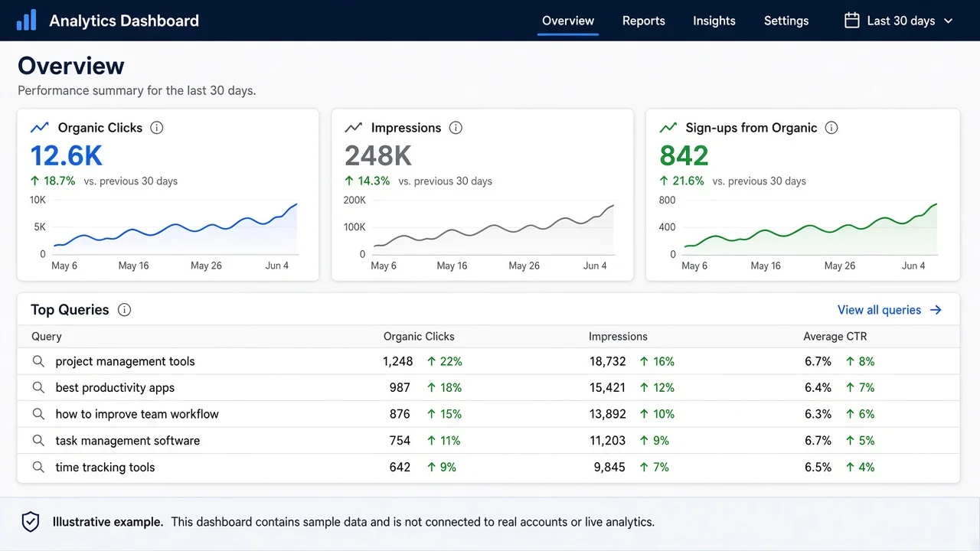980x551 pixels.
Task: Click search icon for best productivity apps
Action: [x=38, y=387]
